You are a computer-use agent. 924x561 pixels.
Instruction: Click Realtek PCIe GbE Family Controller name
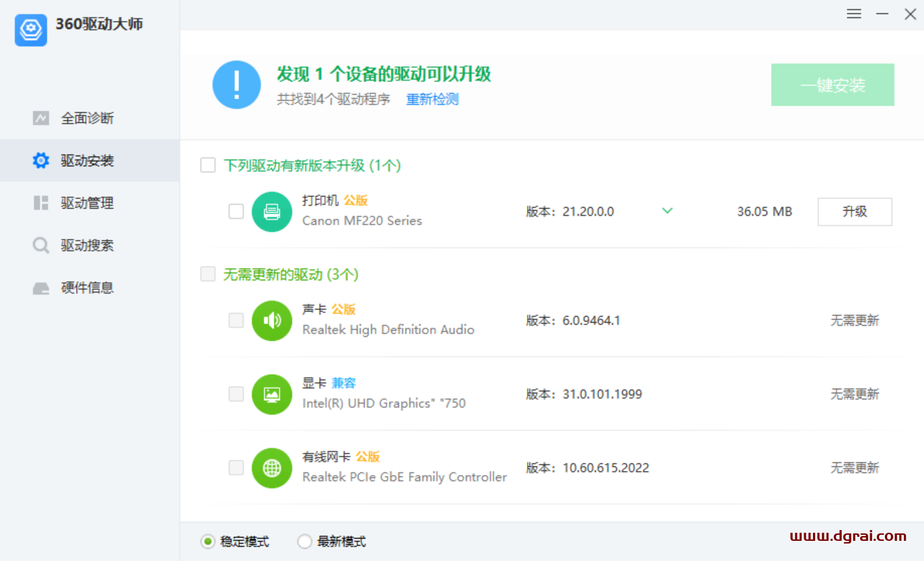405,477
